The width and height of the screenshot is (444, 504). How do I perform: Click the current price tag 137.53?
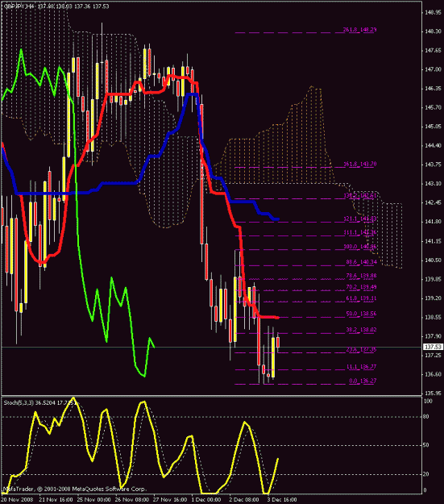(433, 347)
